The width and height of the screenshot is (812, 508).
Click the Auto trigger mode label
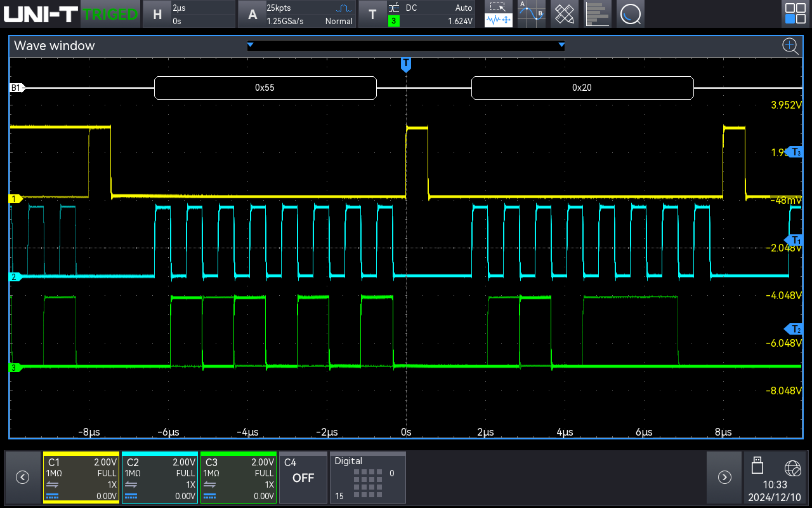click(464, 8)
